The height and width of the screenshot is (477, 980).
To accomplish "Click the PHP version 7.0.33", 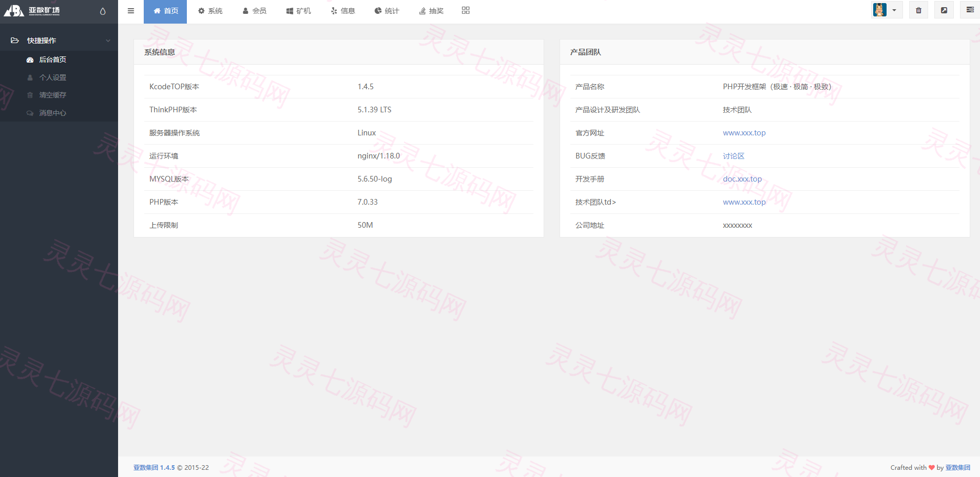I will (368, 202).
